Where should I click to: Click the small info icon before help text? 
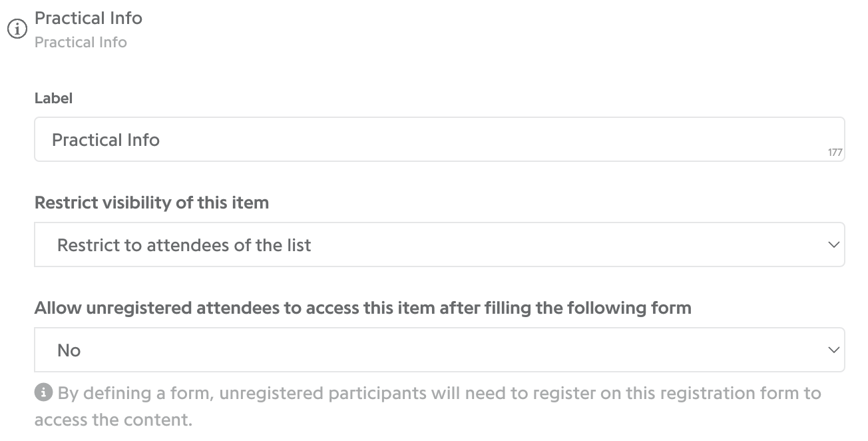[43, 393]
